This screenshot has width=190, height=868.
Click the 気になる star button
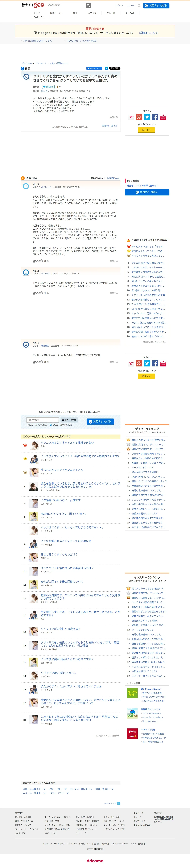point(48,87)
